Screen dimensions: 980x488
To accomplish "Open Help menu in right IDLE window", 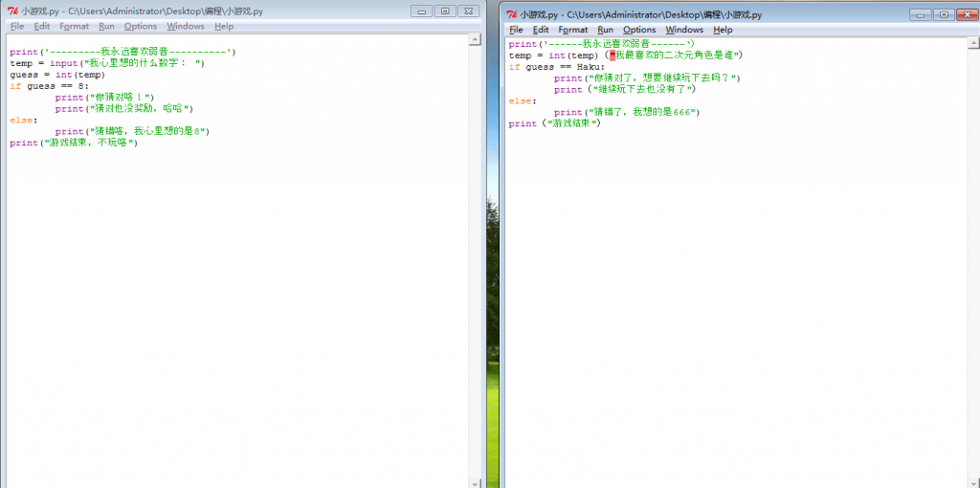I will (x=723, y=30).
